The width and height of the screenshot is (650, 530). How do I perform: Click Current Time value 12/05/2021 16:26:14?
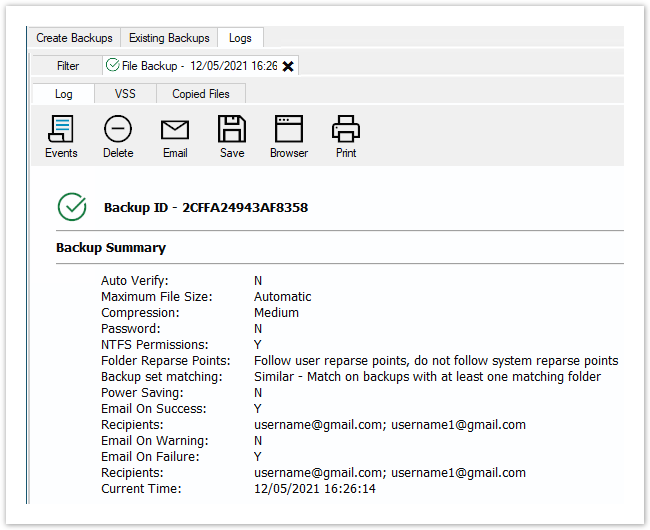pos(315,489)
